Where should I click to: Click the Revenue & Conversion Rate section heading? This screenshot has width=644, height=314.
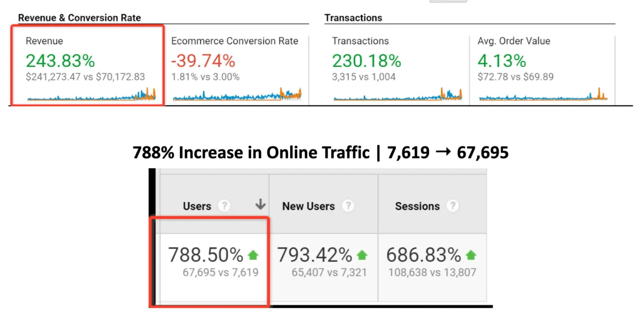click(x=79, y=18)
